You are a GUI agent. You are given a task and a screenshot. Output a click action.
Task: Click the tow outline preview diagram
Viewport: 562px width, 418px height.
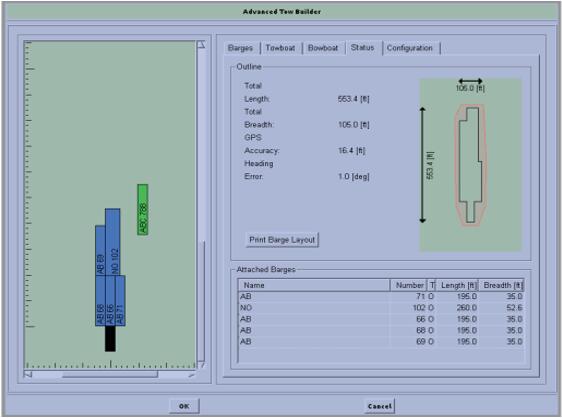point(470,165)
